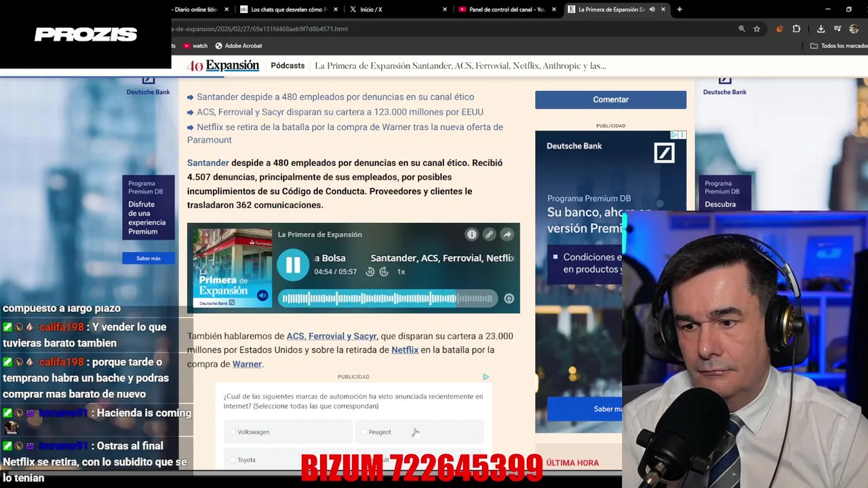868x488 pixels.
Task: Open the ACS, Ferrovial y Sacyr link
Action: tap(332, 336)
